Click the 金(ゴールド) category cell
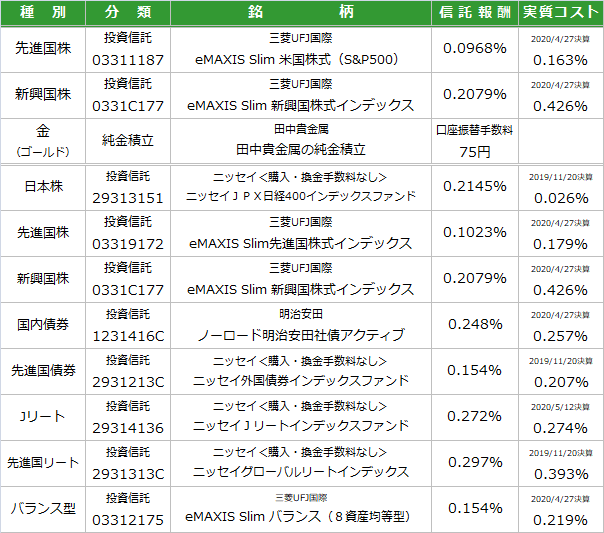This screenshot has width=604, height=533. [x=44, y=140]
